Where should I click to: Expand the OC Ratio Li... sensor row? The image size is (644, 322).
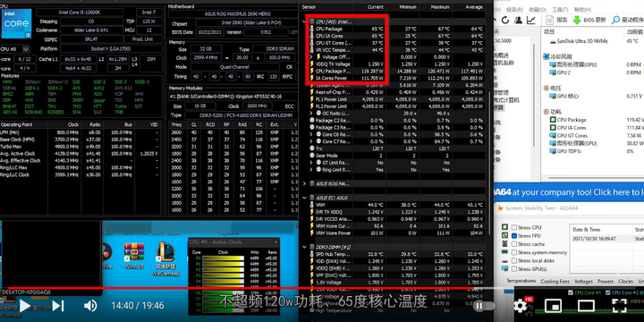tap(311, 113)
